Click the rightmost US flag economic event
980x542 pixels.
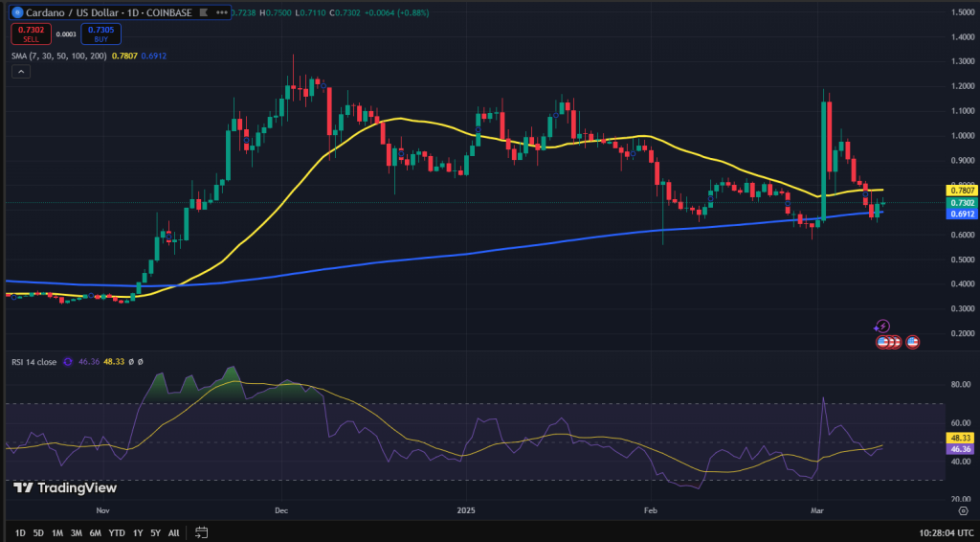pos(912,342)
